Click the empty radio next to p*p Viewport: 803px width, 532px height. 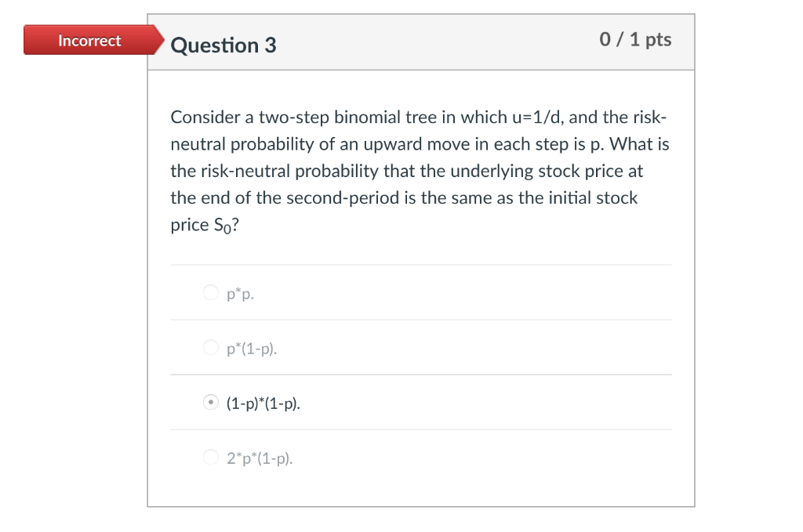click(x=212, y=292)
